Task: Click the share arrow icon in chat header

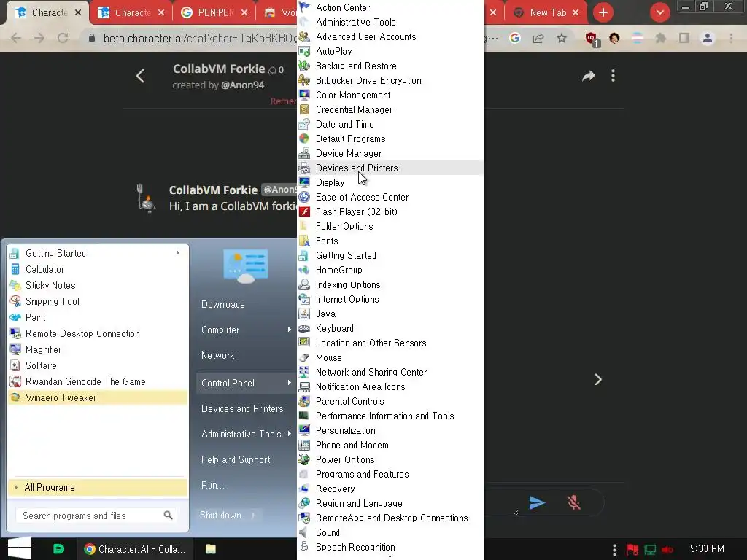Action: (589, 76)
